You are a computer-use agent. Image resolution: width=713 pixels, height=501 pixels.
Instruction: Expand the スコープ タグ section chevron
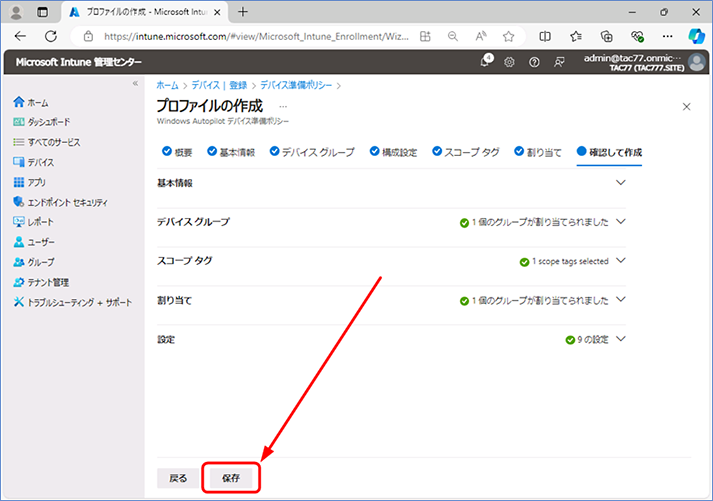tap(621, 261)
